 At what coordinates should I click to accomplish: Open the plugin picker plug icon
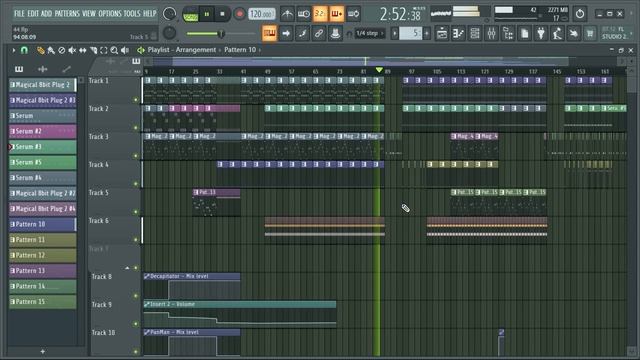[541, 33]
